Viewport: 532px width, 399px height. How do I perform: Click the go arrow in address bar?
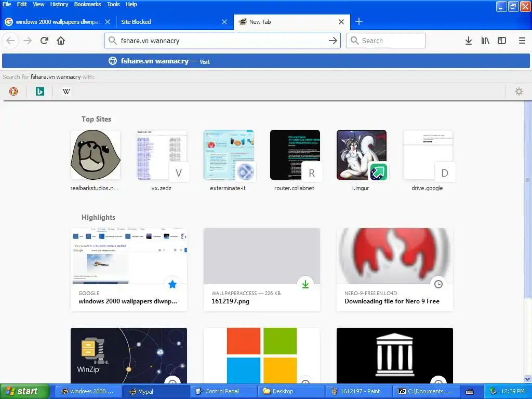(333, 41)
